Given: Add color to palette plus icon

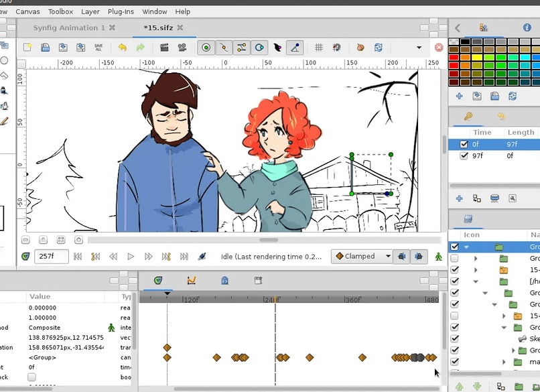Looking at the screenshot, I should (x=459, y=96).
